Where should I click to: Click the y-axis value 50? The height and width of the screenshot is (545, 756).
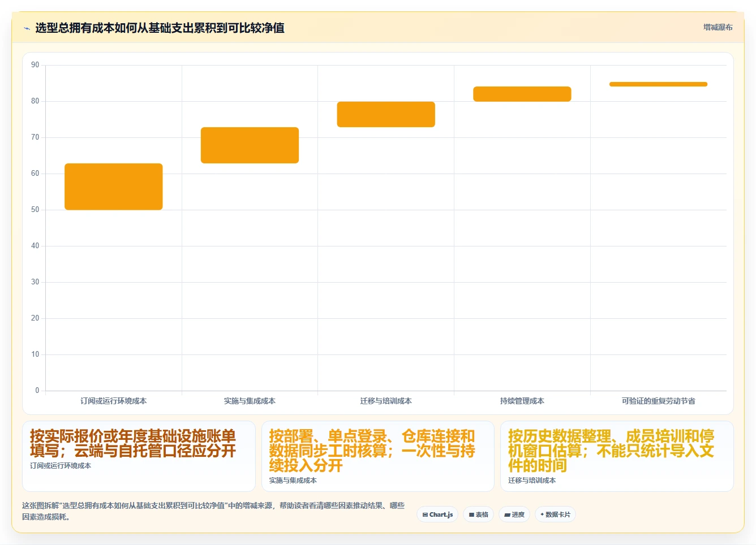pyautogui.click(x=35, y=210)
